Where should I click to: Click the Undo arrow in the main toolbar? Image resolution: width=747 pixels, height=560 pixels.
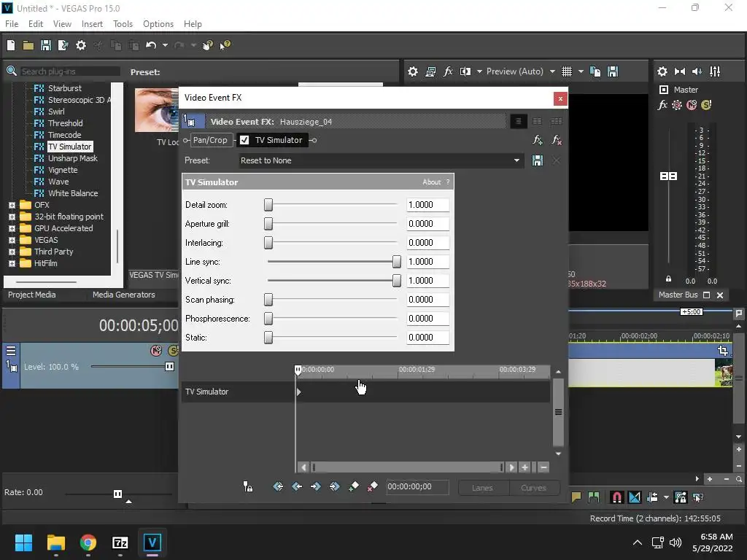point(151,45)
